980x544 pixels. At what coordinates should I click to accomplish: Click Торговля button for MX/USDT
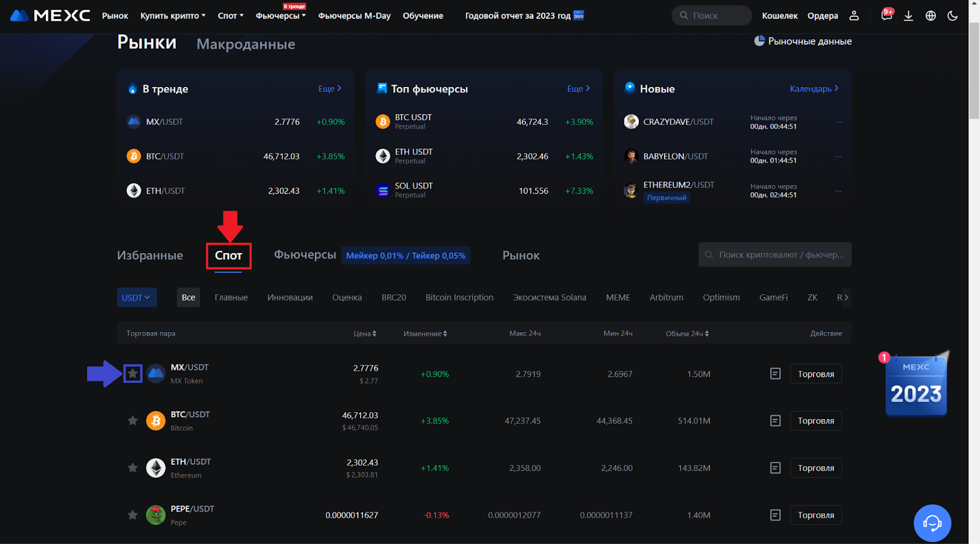pyautogui.click(x=816, y=374)
